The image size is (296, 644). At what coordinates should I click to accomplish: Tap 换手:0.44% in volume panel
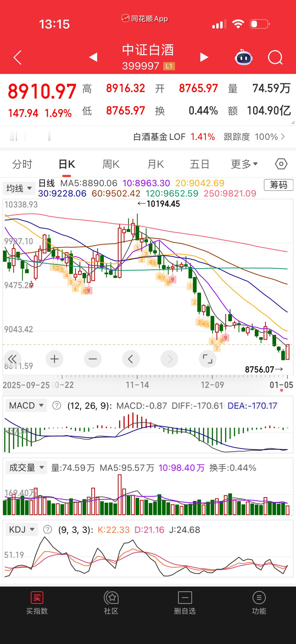pos(233,468)
